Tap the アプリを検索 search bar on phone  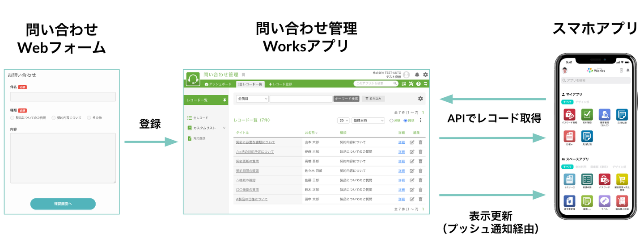click(x=596, y=81)
